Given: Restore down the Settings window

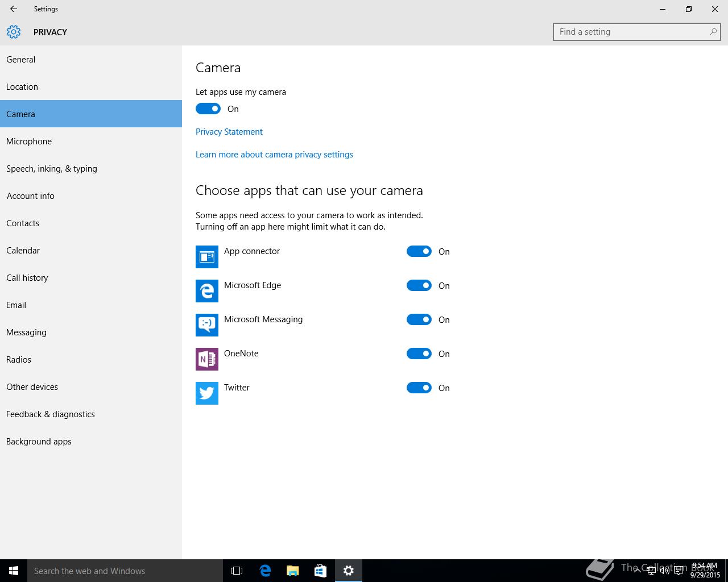Looking at the screenshot, I should point(689,9).
